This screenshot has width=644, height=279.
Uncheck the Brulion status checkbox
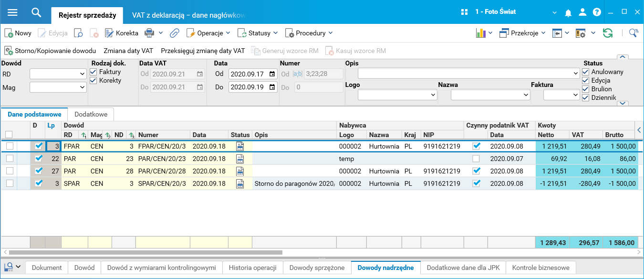click(x=586, y=89)
